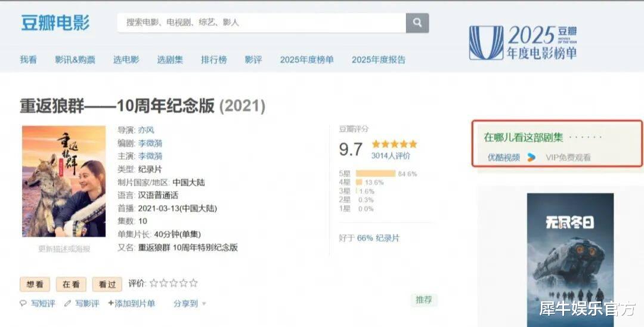Image resolution: width=644 pixels, height=327 pixels.
Task: Open 2025年度榜单 nav item
Action: click(x=307, y=60)
